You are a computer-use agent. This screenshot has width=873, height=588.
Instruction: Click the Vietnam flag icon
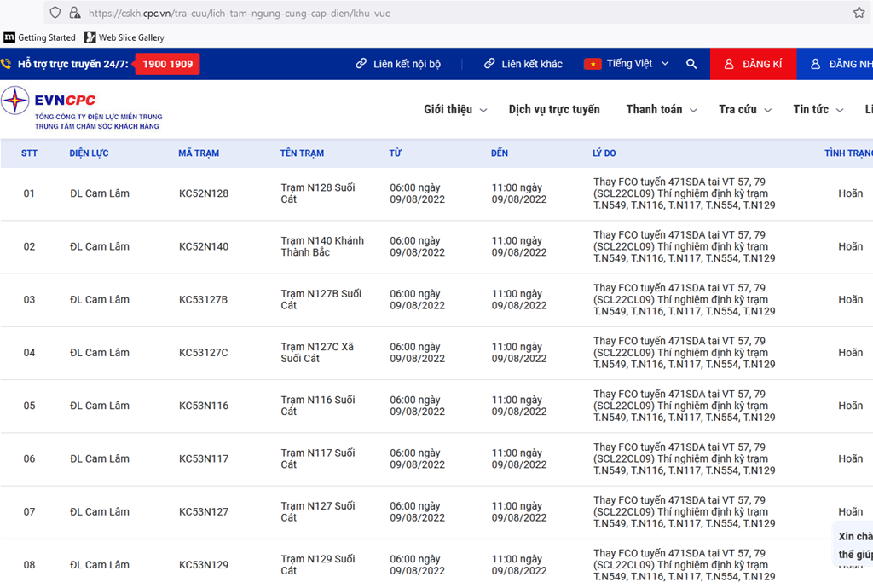tap(593, 64)
